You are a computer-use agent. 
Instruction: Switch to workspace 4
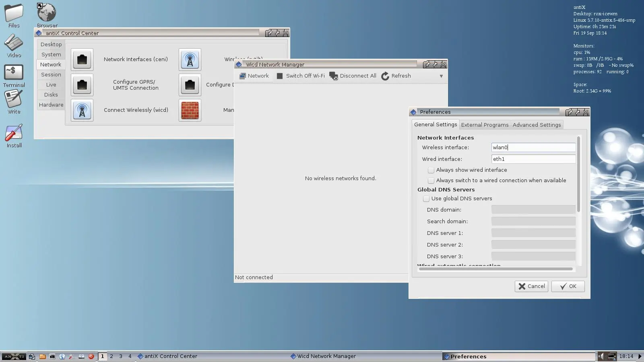[130, 356]
